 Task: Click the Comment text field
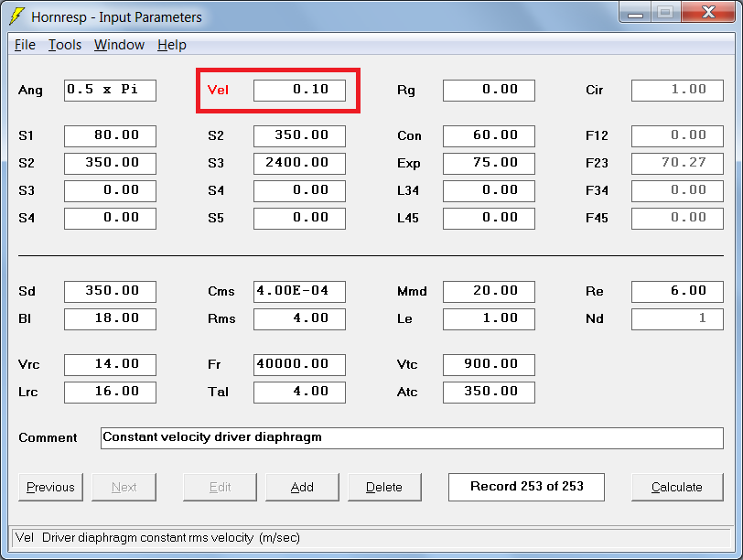(x=412, y=437)
